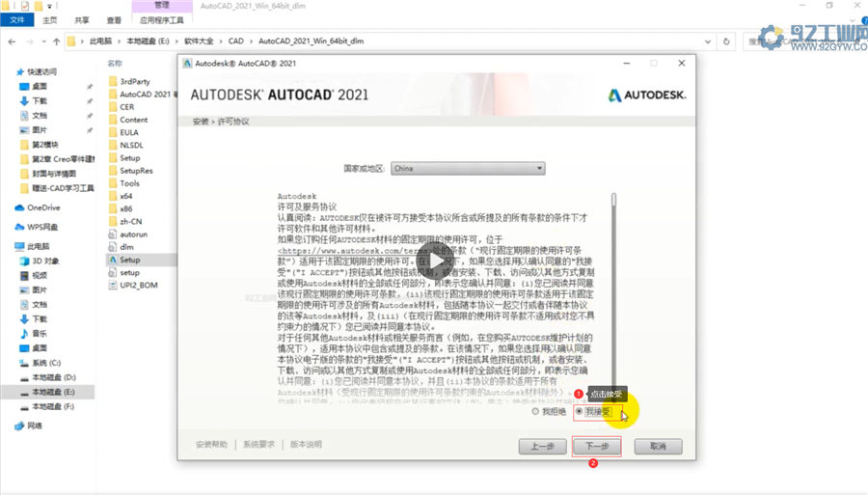Viewport: 868px width, 495px height.
Task: Open 系统 (C:) drive in navigation pane
Action: pyautogui.click(x=46, y=363)
